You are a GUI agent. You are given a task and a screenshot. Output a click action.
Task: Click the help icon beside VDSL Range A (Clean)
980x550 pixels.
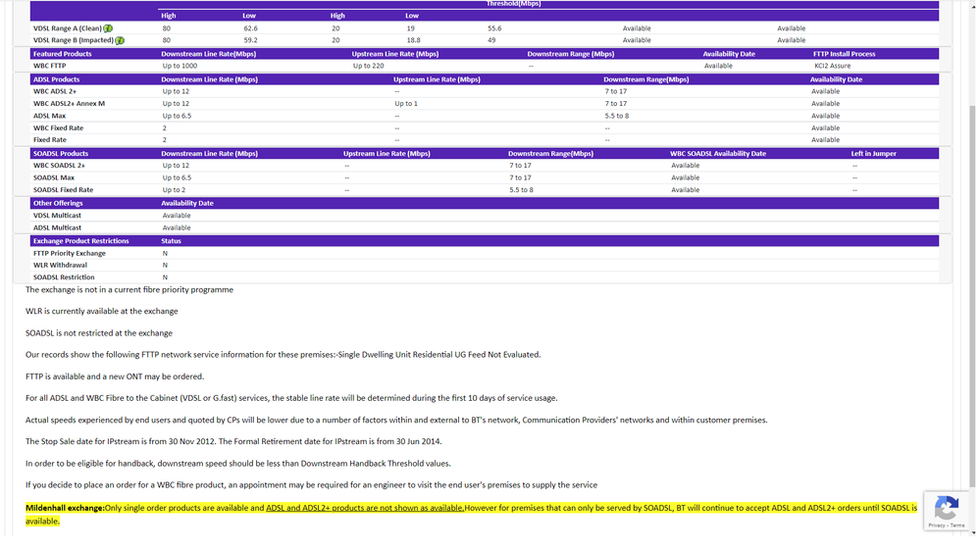108,28
